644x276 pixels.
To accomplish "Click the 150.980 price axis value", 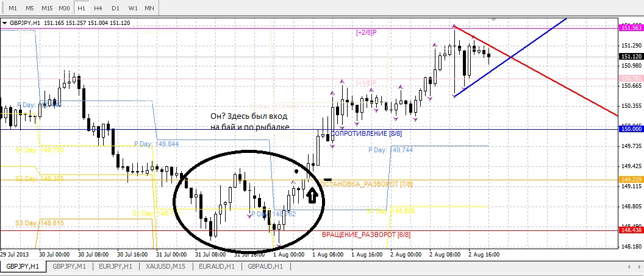I will (x=631, y=65).
